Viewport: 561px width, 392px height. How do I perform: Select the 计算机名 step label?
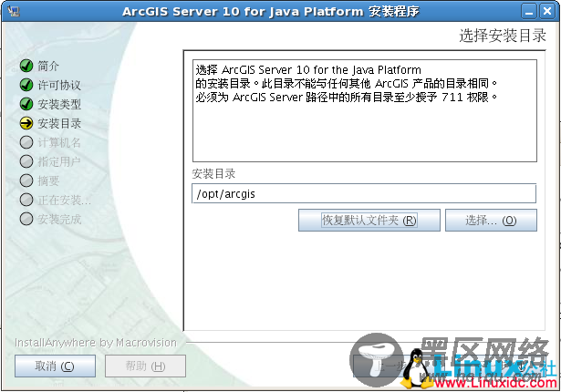coord(59,143)
